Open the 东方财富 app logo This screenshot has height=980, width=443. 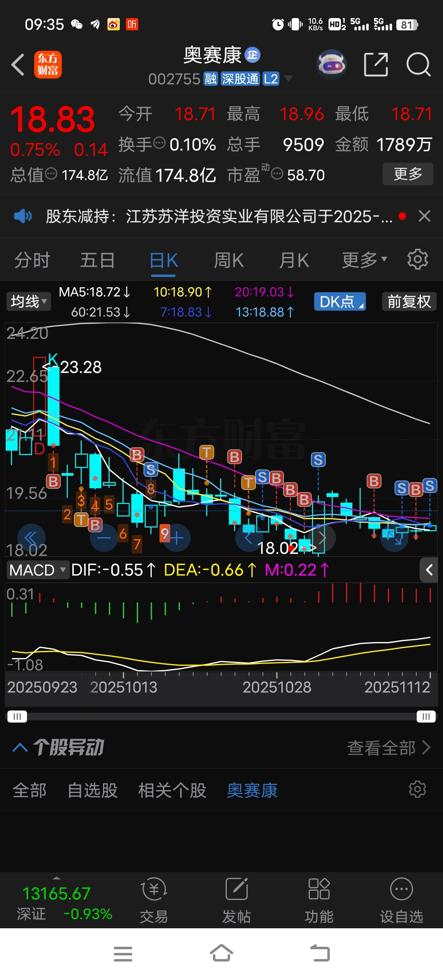click(x=48, y=64)
